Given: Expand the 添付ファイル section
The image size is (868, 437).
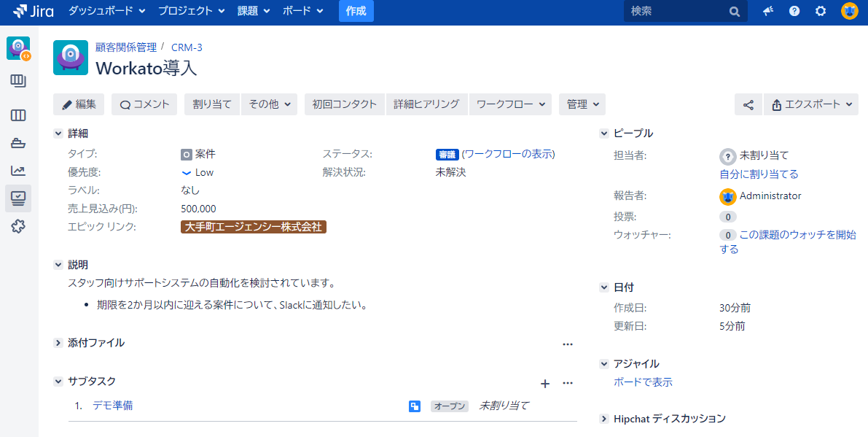Looking at the screenshot, I should click(58, 343).
